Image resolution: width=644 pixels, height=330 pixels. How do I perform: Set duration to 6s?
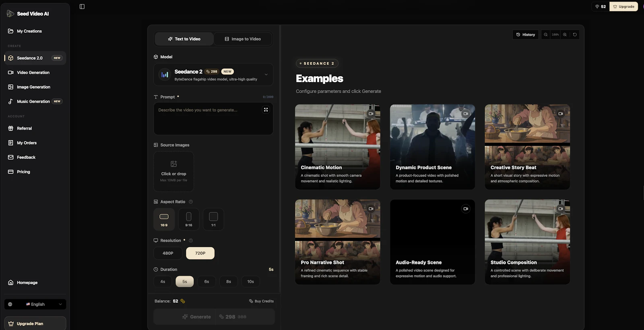coord(206,282)
